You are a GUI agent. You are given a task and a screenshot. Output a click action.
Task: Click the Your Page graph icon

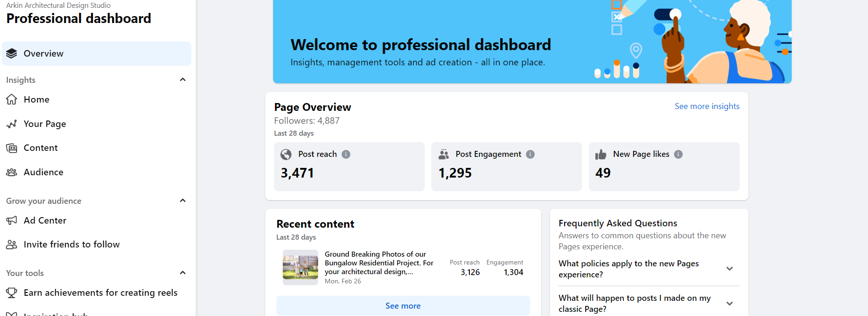(11, 124)
